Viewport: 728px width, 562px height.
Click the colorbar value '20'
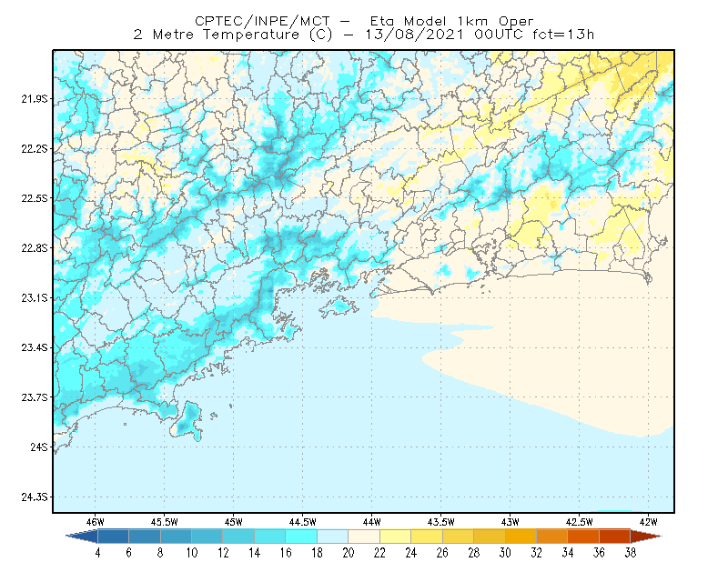click(349, 553)
